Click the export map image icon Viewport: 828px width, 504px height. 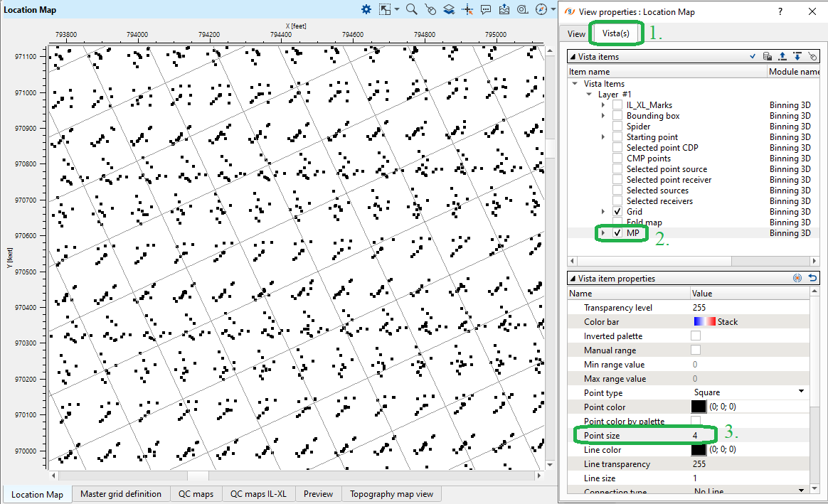coord(504,9)
